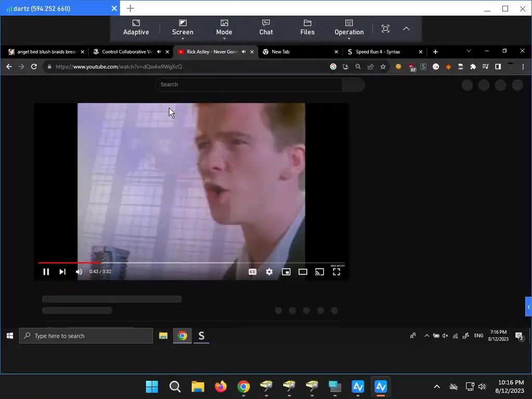Select the Control Collaborative tab
This screenshot has width=532, height=399.
(x=127, y=51)
